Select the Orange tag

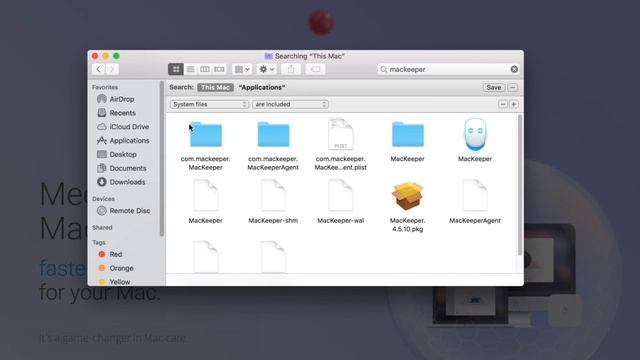(x=121, y=268)
